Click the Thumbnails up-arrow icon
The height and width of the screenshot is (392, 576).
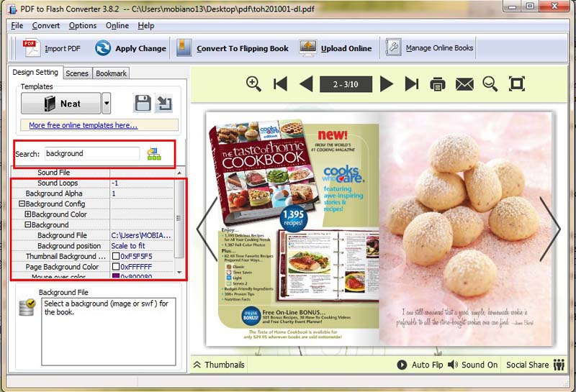pos(197,365)
